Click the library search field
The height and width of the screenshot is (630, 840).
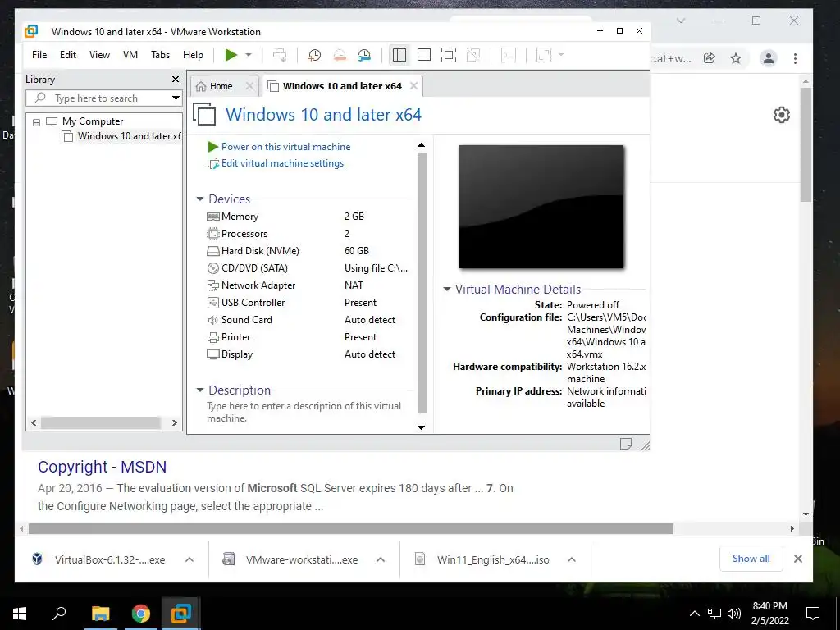tap(97, 98)
